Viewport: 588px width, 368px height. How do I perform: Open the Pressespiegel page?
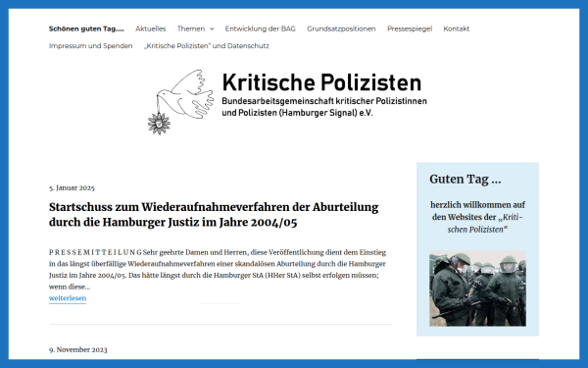click(x=410, y=28)
